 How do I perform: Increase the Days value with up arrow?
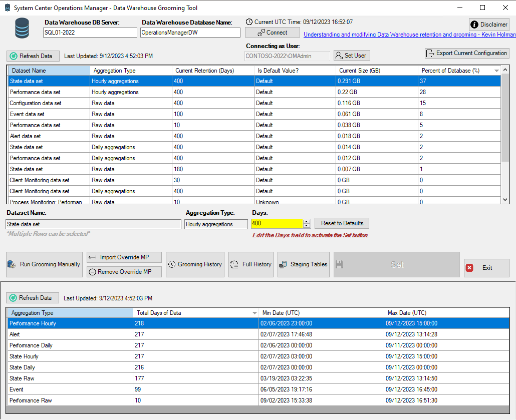coord(307,222)
